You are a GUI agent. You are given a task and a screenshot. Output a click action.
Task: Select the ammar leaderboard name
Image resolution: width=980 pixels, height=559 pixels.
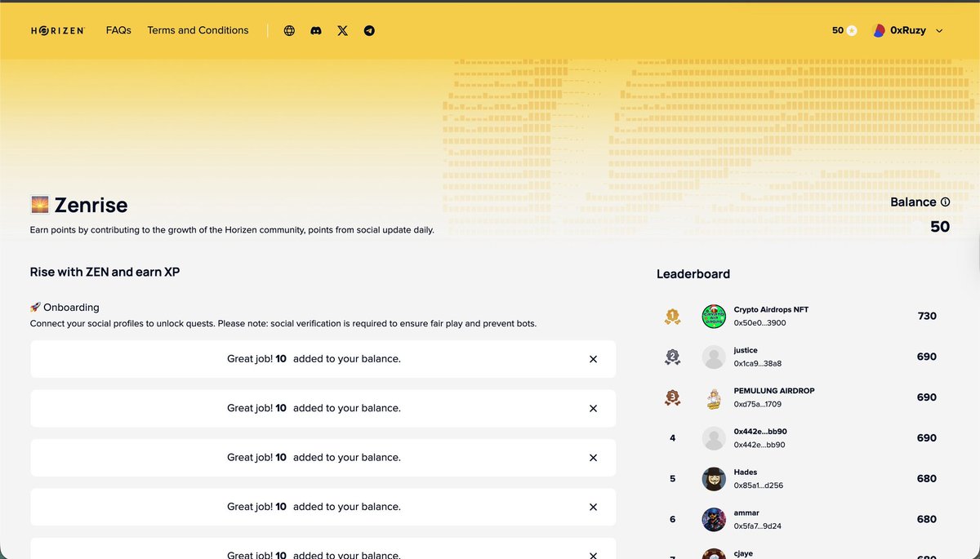[746, 512]
